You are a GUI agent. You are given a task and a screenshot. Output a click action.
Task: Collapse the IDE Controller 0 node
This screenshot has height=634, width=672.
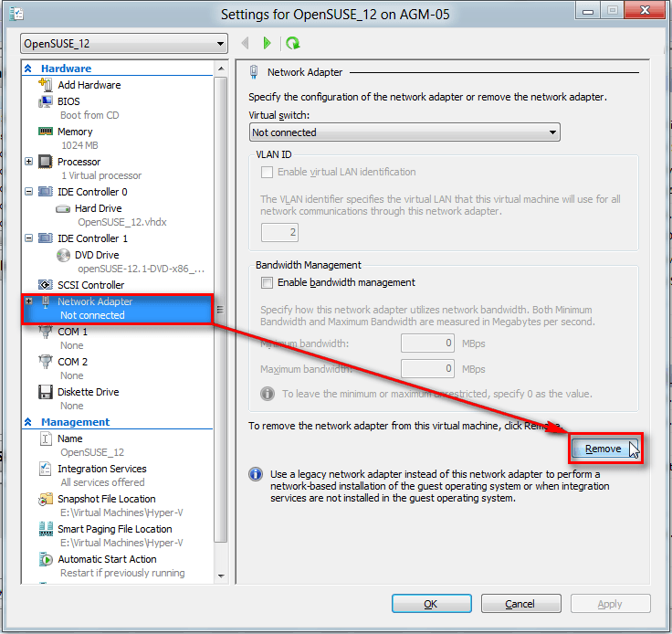tap(29, 192)
